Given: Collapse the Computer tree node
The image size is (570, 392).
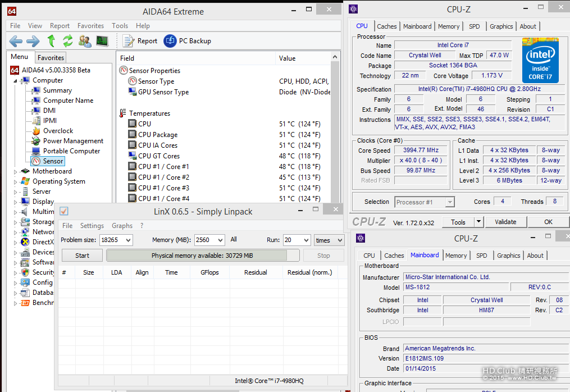Looking at the screenshot, I should click(x=16, y=80).
